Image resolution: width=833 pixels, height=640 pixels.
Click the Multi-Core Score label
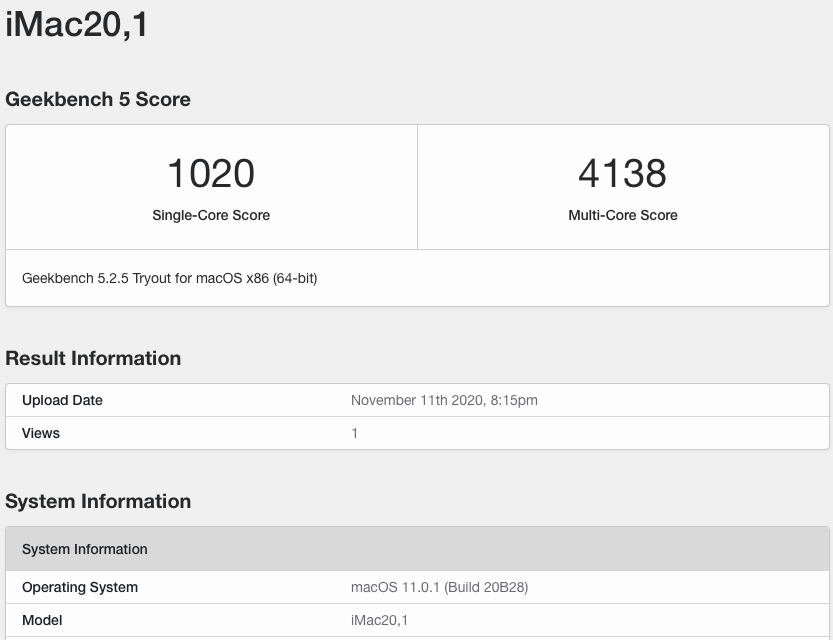[622, 215]
